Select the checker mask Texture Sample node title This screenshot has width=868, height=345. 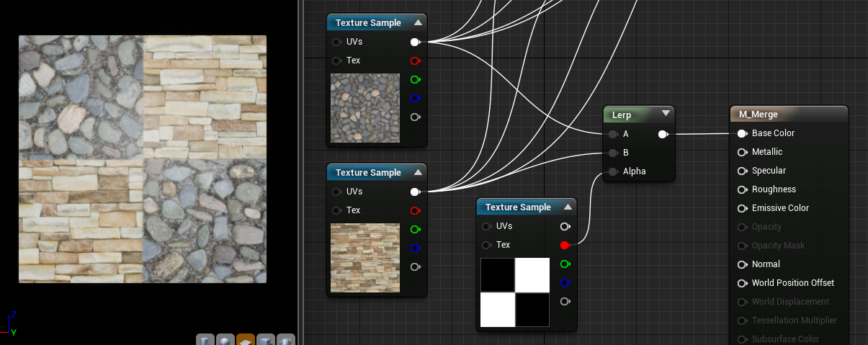point(518,207)
